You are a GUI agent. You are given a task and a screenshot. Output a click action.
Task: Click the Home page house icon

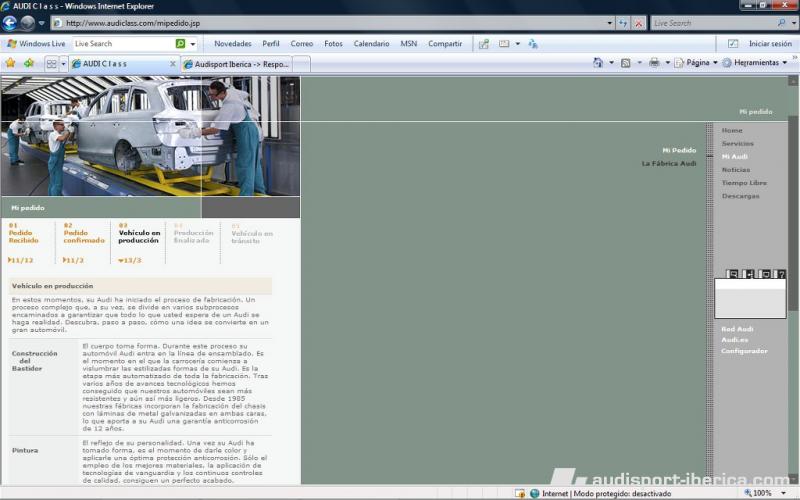point(598,63)
